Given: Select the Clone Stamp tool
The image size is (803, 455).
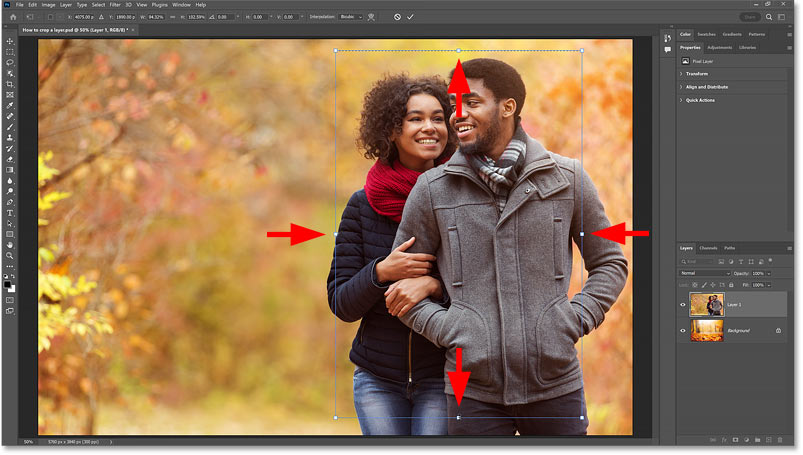Looking at the screenshot, I should (10, 138).
